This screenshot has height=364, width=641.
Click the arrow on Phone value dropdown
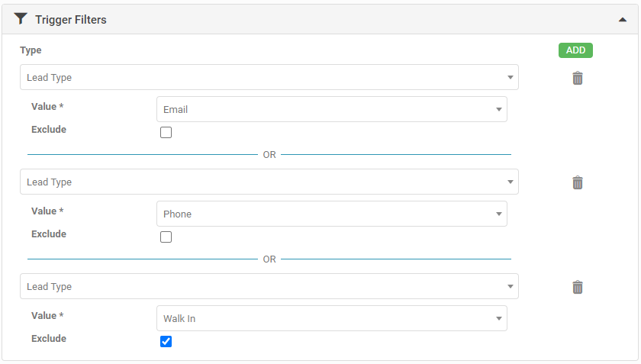click(x=498, y=214)
